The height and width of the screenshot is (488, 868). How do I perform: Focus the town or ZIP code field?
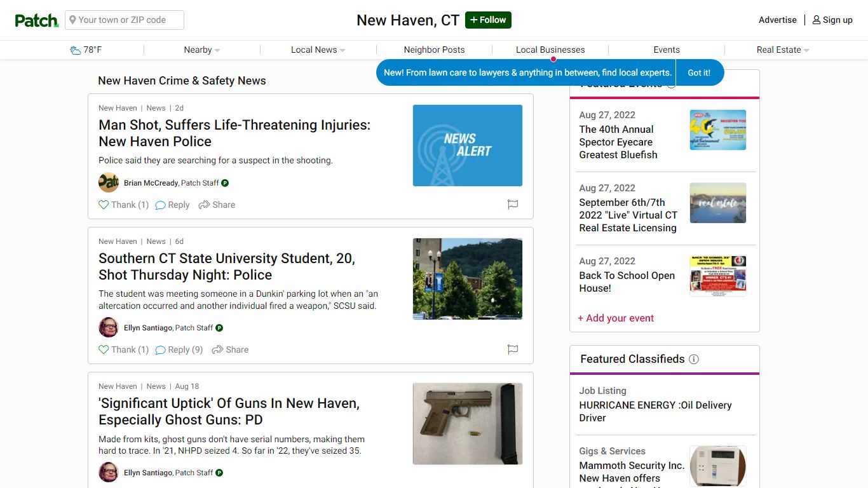coord(125,20)
